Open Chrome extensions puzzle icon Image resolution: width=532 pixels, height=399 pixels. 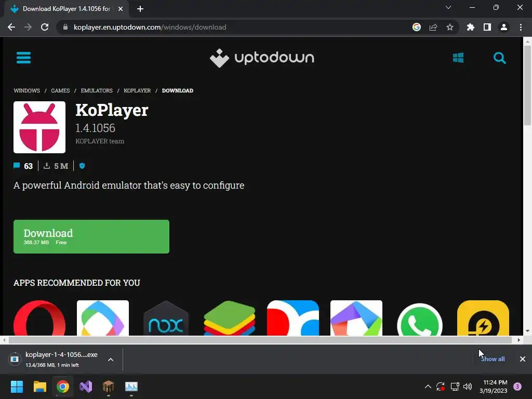click(470, 27)
